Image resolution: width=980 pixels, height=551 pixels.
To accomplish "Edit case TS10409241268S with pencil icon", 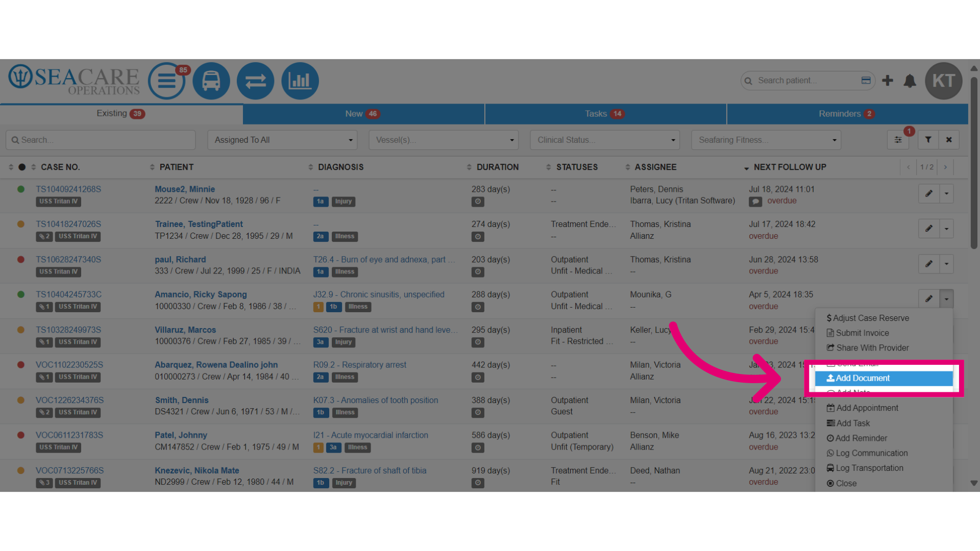I will click(x=929, y=194).
